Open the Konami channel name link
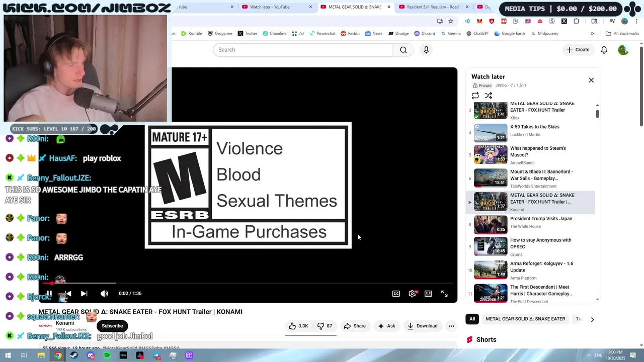 click(x=65, y=323)
